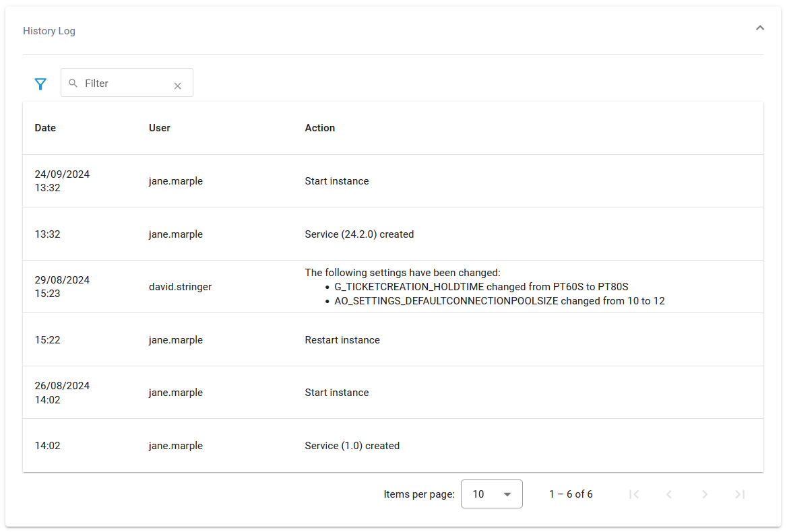Click the Service (1.0) created entry

coord(352,446)
